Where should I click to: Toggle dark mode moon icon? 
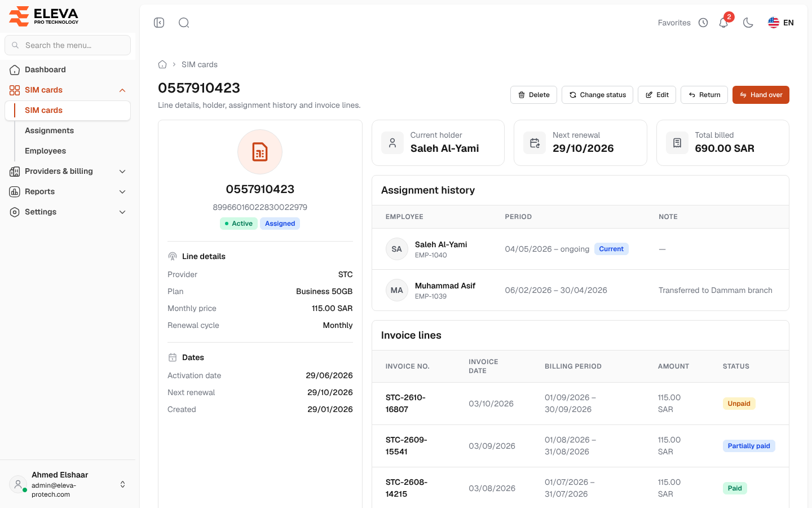point(748,23)
